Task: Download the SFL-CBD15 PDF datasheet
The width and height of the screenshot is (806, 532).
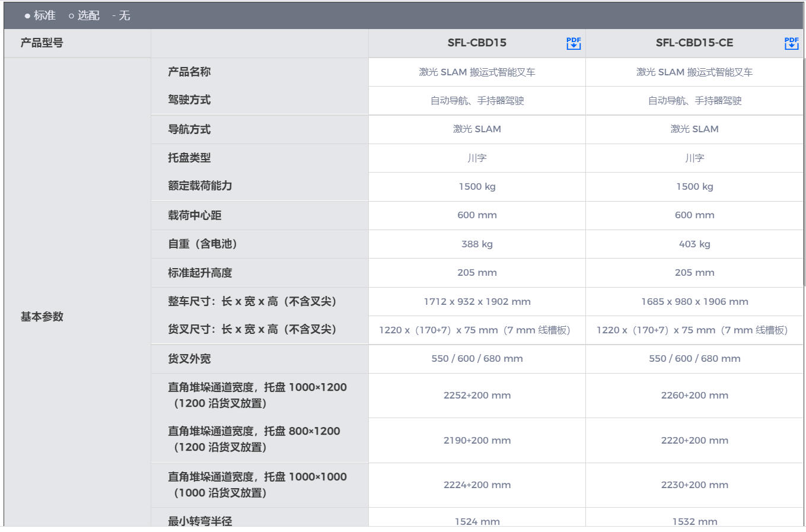Action: point(574,43)
